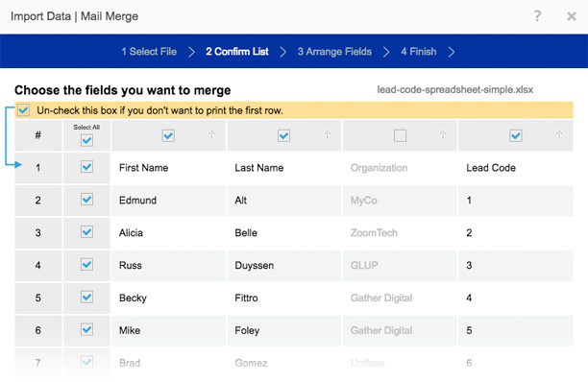Click the '#' column header
The image size is (588, 382).
[x=38, y=135]
